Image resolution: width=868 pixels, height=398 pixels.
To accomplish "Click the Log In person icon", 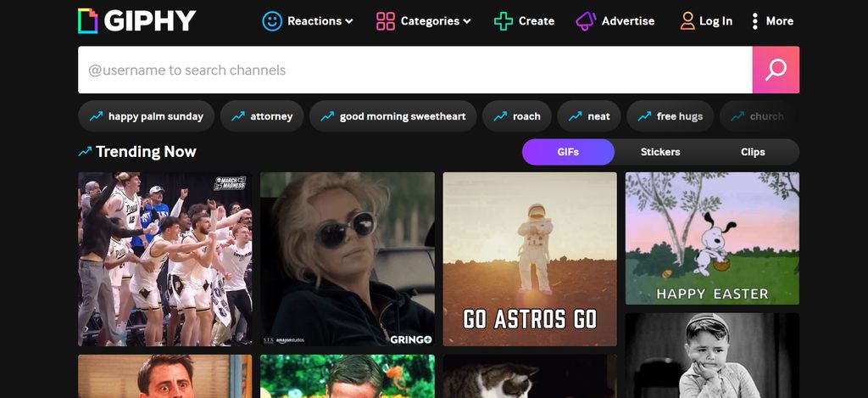I will pyautogui.click(x=687, y=21).
